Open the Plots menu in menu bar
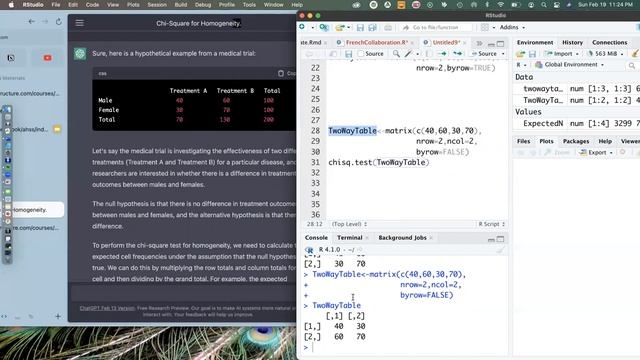This screenshot has height=360, width=640. coord(133,4)
